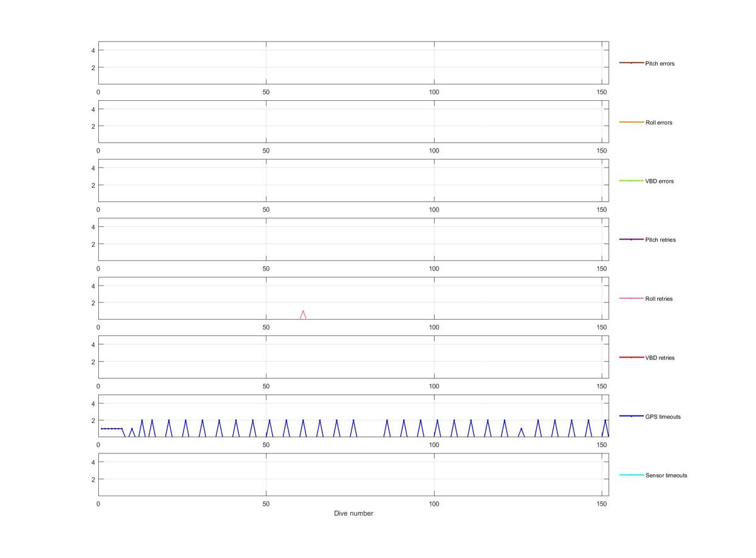The width and height of the screenshot is (756, 558).
Task: Select the VBD retries legend label
Action: (660, 357)
